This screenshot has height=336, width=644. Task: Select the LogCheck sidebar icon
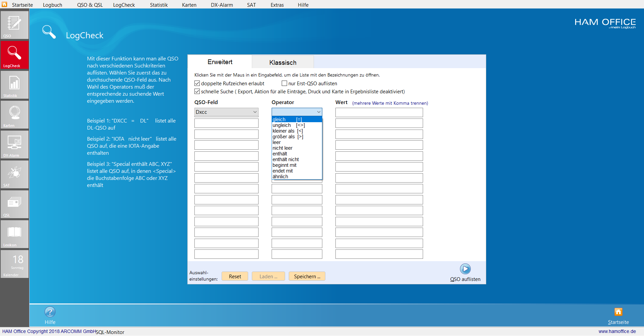14,55
